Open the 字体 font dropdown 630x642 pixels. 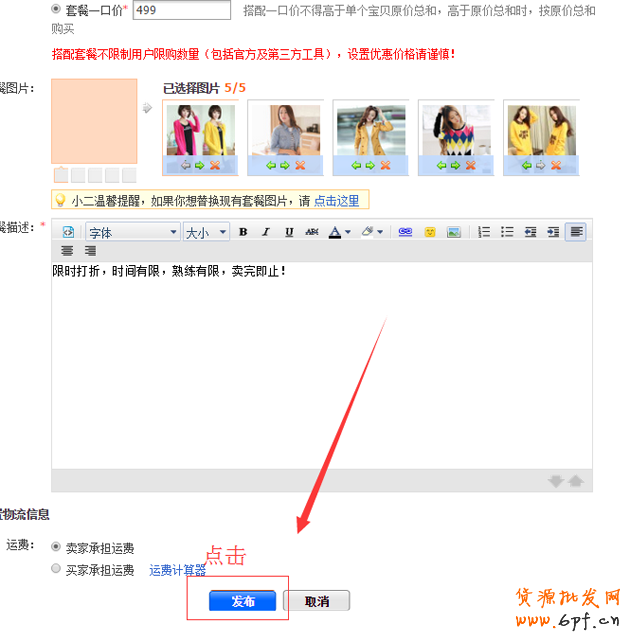tap(131, 232)
